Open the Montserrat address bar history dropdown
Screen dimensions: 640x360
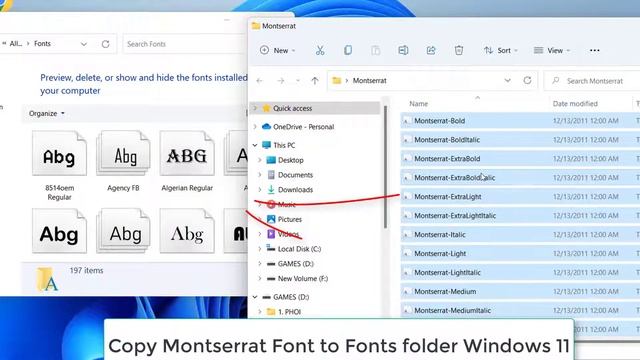click(507, 80)
